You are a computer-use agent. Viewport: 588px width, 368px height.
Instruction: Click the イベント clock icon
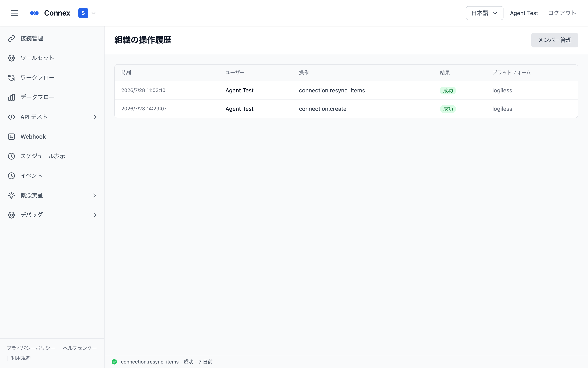click(11, 176)
